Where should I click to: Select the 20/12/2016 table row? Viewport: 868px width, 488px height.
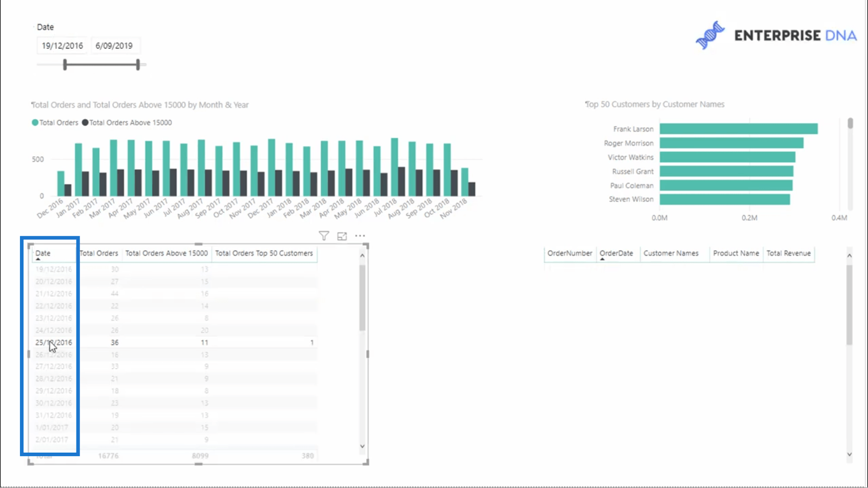point(175,281)
